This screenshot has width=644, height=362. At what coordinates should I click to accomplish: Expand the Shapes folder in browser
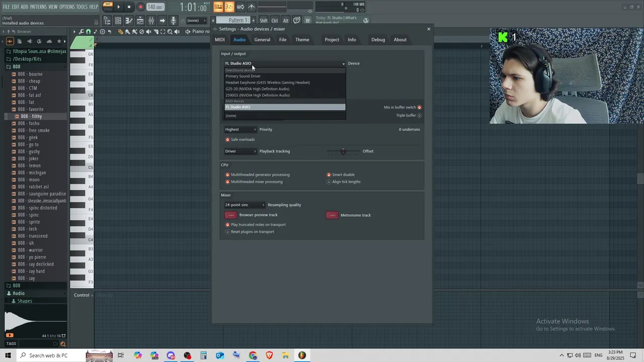click(x=25, y=301)
